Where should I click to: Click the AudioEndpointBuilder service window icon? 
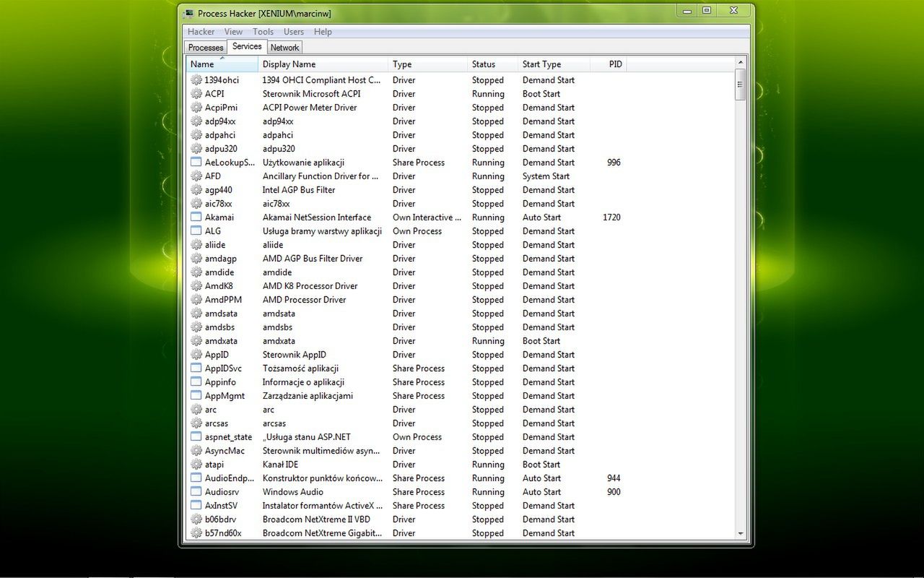click(196, 478)
